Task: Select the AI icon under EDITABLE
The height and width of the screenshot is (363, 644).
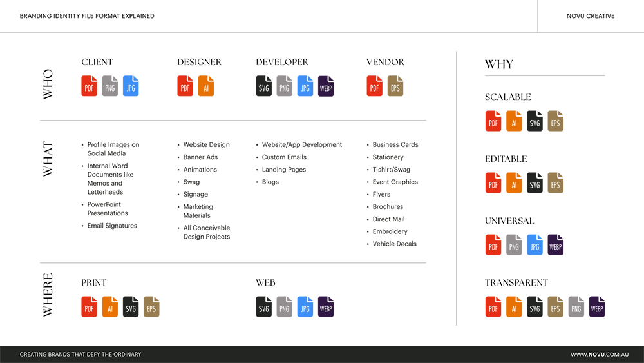Action: [514, 183]
